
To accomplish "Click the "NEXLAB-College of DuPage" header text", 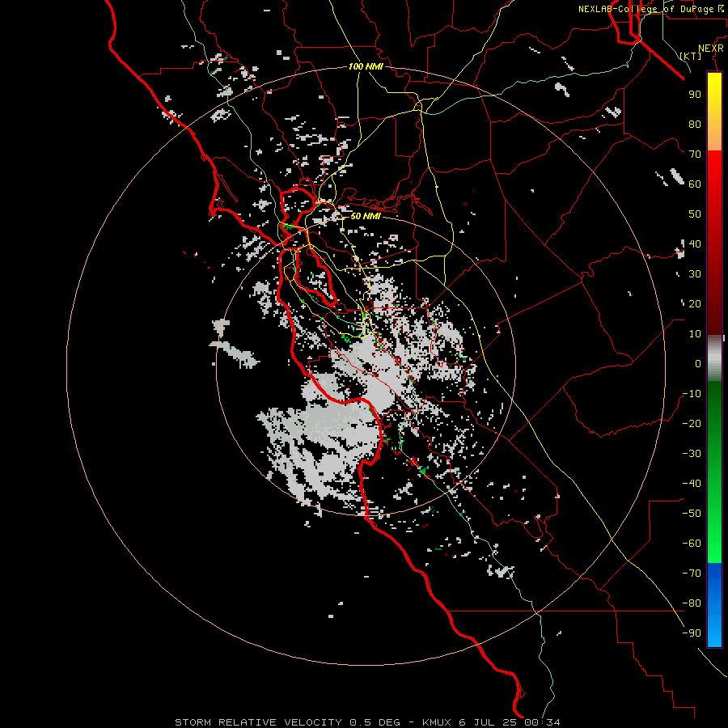I will coord(645,9).
